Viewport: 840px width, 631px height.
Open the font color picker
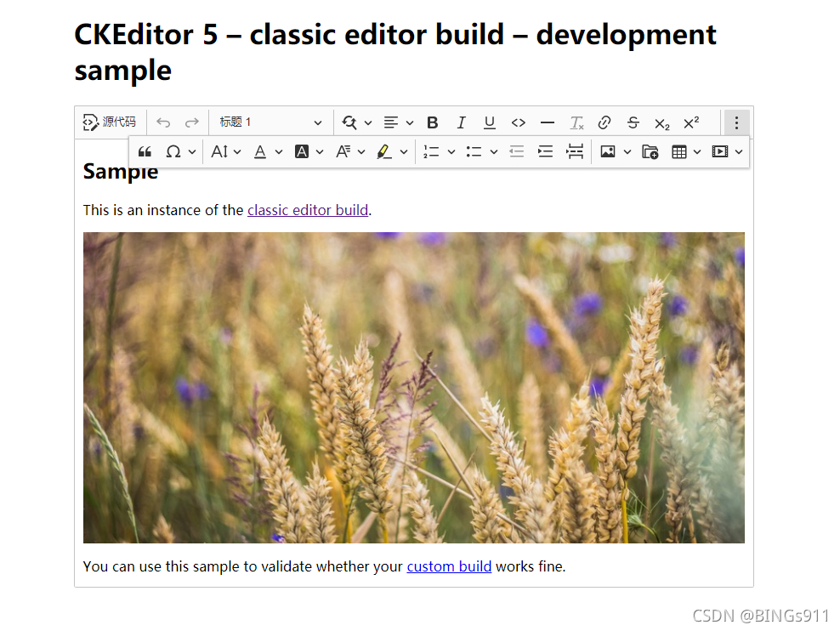[260, 151]
